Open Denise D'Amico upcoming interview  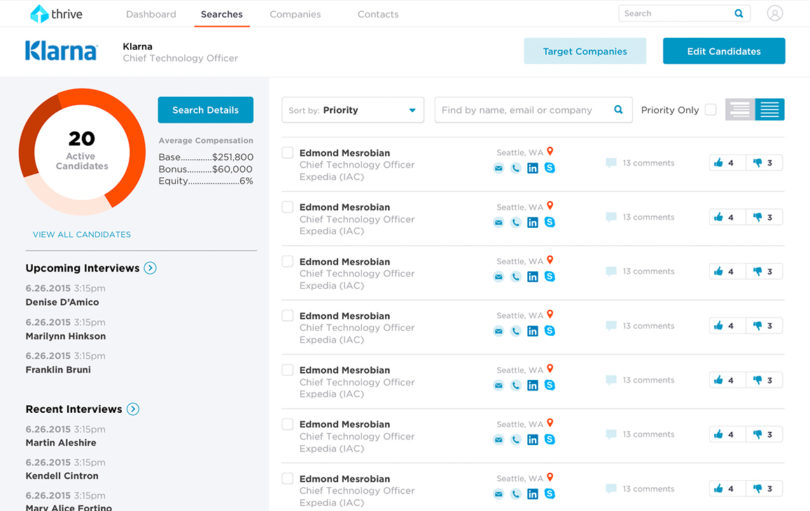pos(62,302)
